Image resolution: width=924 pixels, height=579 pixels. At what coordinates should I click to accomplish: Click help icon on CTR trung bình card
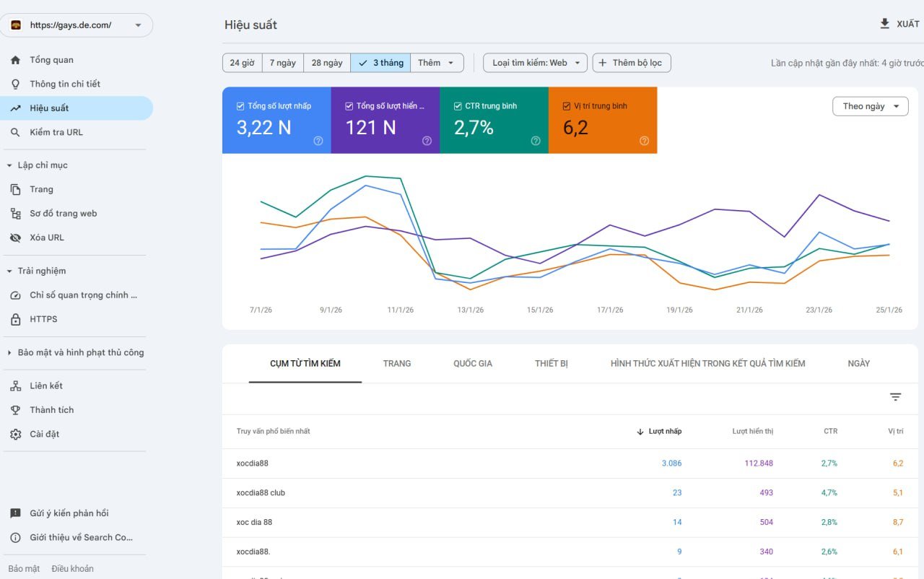(x=536, y=141)
